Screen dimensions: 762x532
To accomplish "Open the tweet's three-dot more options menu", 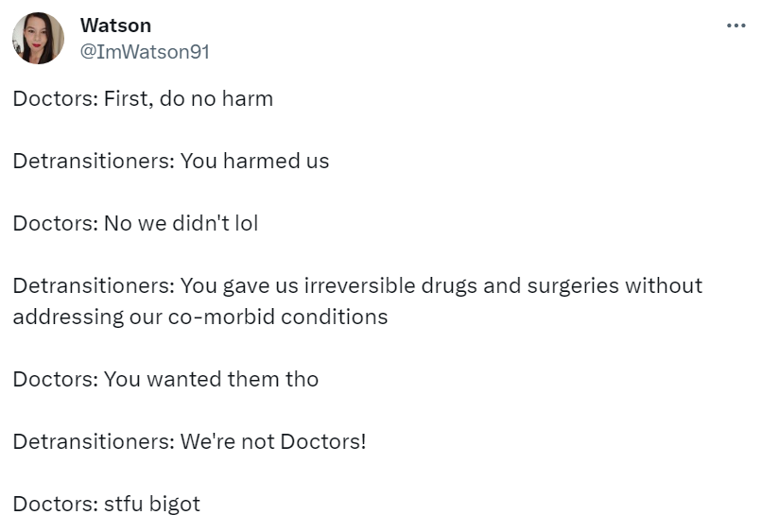I will point(736,26).
